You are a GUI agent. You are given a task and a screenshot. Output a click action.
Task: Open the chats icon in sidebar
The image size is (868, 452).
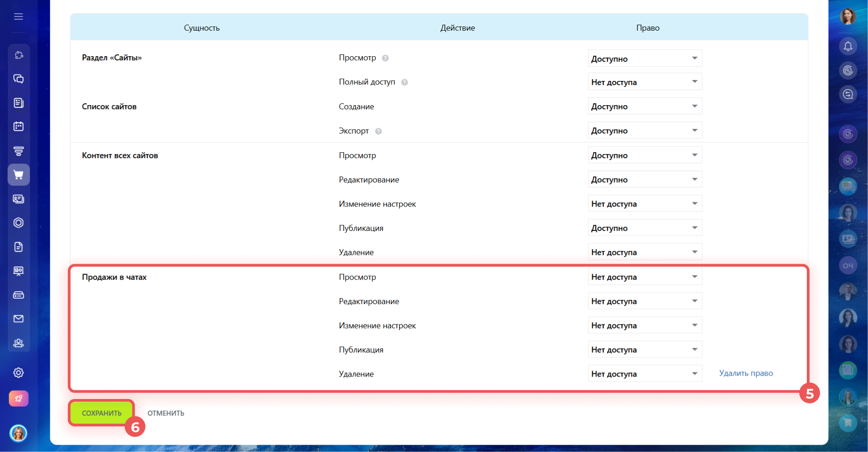click(18, 79)
